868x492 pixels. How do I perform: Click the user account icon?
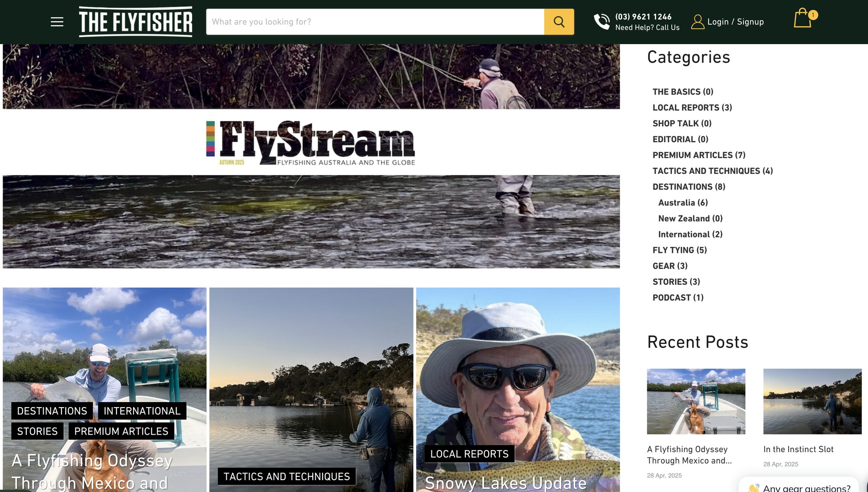click(x=698, y=22)
